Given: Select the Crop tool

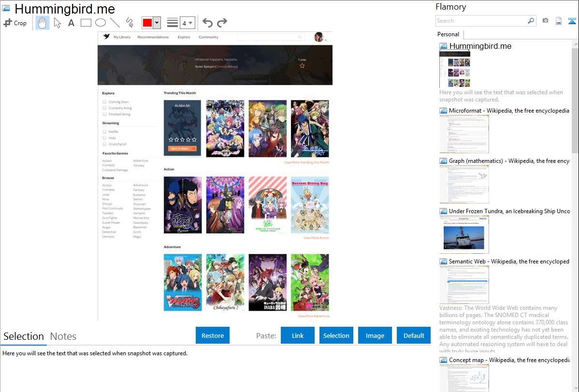Looking at the screenshot, I should tap(15, 23).
